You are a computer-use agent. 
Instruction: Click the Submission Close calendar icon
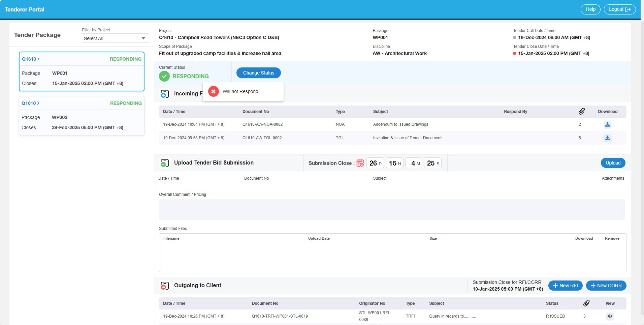360,163
